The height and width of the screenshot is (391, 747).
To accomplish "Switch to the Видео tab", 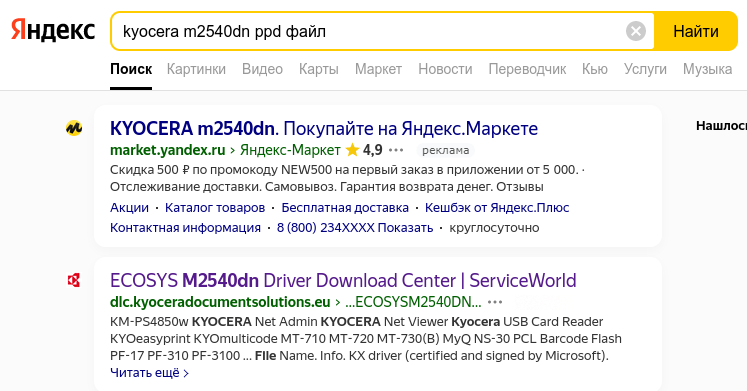I will tap(262, 69).
